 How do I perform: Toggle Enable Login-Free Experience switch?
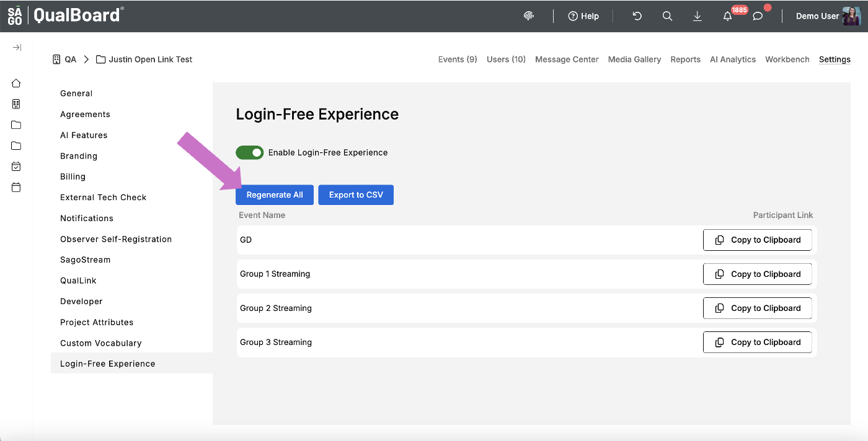[249, 152]
